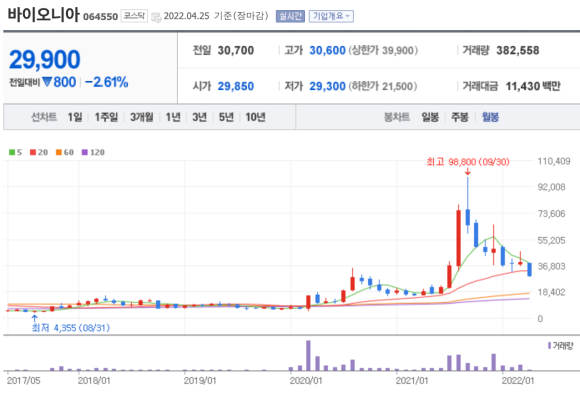580x393 pixels.
Task: Click the down triangle next to 800
Action: [x=47, y=81]
